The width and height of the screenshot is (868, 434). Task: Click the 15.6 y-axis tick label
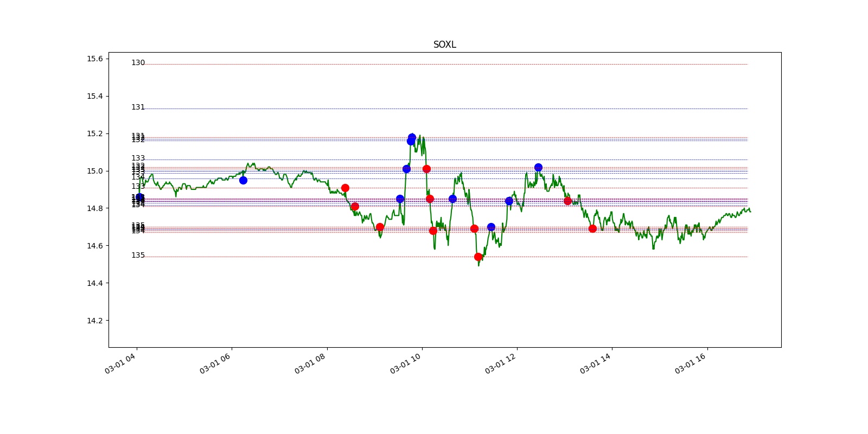pyautogui.click(x=94, y=59)
